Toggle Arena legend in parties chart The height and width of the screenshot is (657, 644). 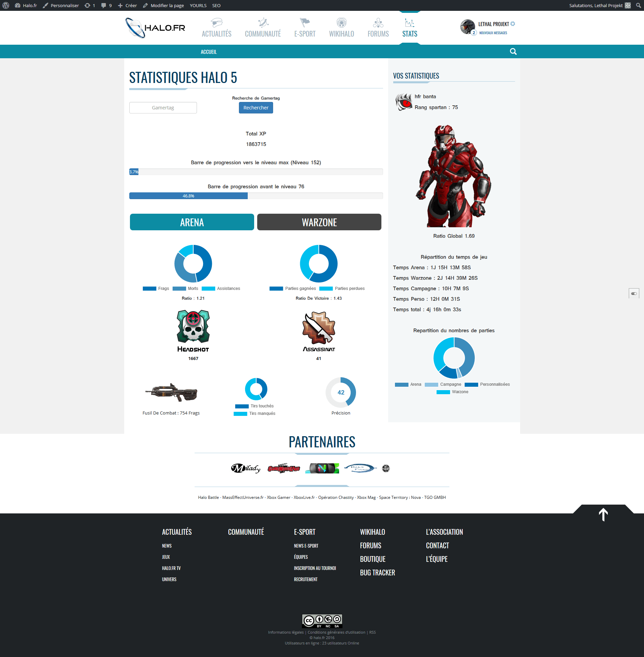[408, 384]
